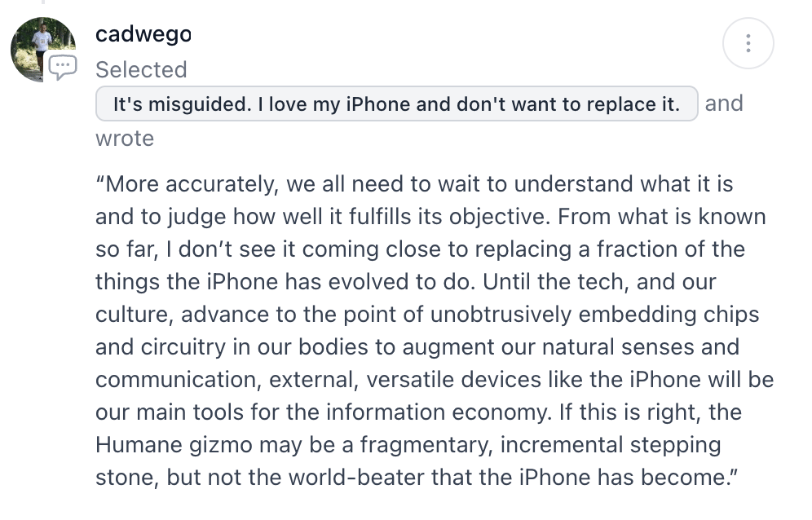Select the "It's misguided" poll answer pill
Screen dimensions: 812x520
click(x=397, y=104)
